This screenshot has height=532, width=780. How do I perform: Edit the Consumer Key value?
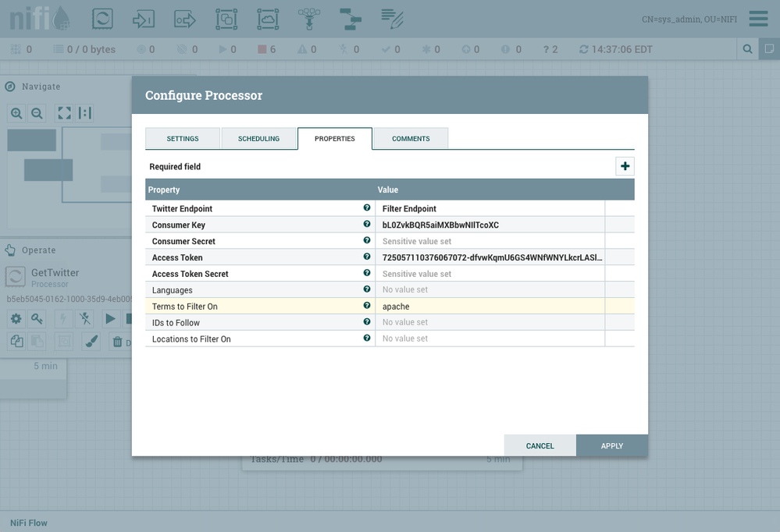pos(490,225)
